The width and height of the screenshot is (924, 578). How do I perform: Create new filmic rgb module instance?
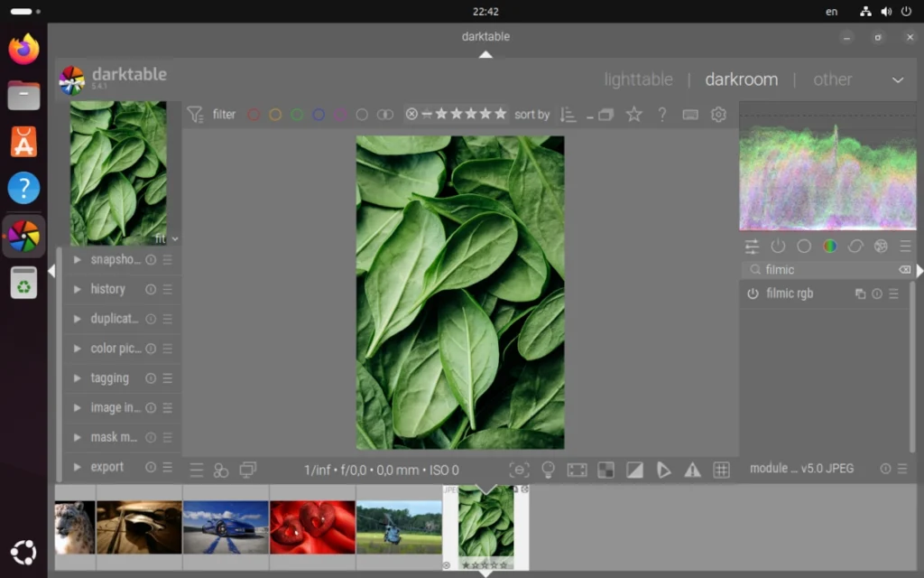tap(860, 294)
